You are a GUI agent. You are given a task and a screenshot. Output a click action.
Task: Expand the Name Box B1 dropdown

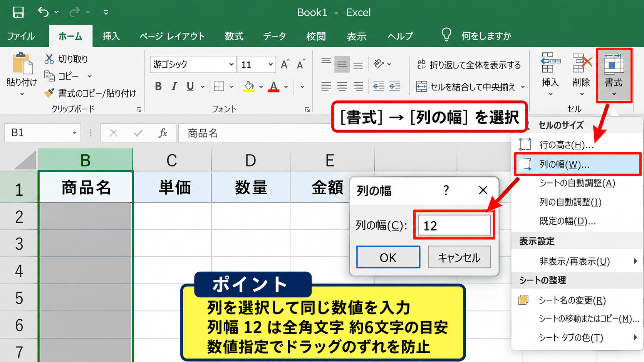click(74, 133)
